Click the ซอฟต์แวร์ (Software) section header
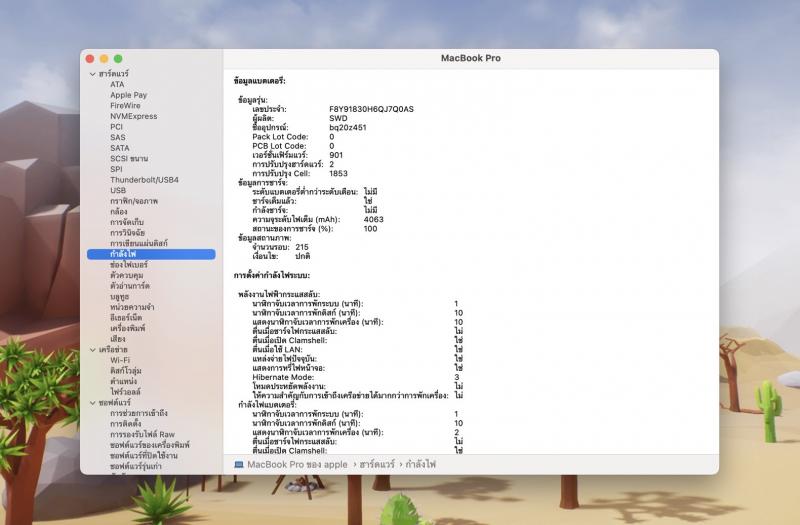The height and width of the screenshot is (525, 800). [x=114, y=403]
